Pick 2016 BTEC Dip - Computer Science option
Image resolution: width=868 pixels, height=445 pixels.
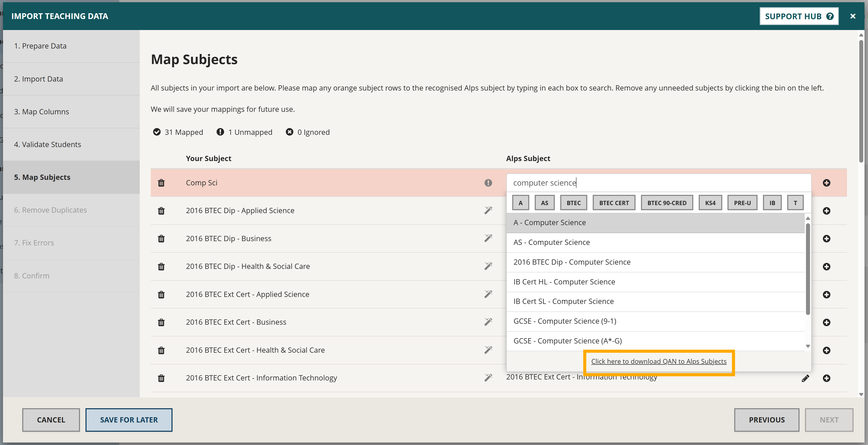655,262
